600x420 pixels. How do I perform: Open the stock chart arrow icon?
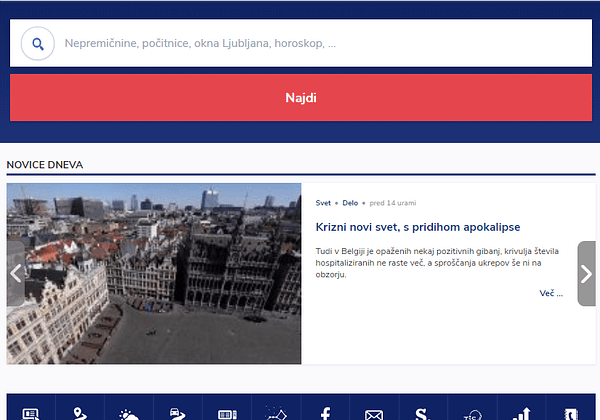tap(521, 412)
